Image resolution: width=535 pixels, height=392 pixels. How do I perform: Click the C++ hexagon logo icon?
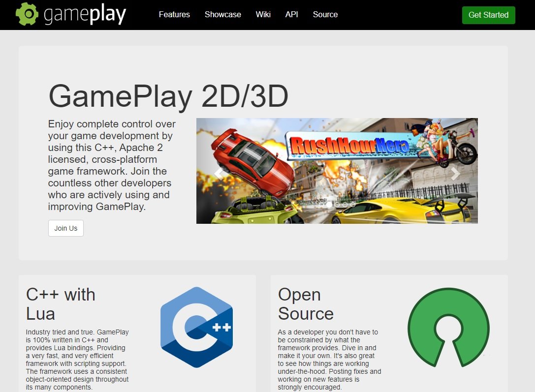point(196,327)
